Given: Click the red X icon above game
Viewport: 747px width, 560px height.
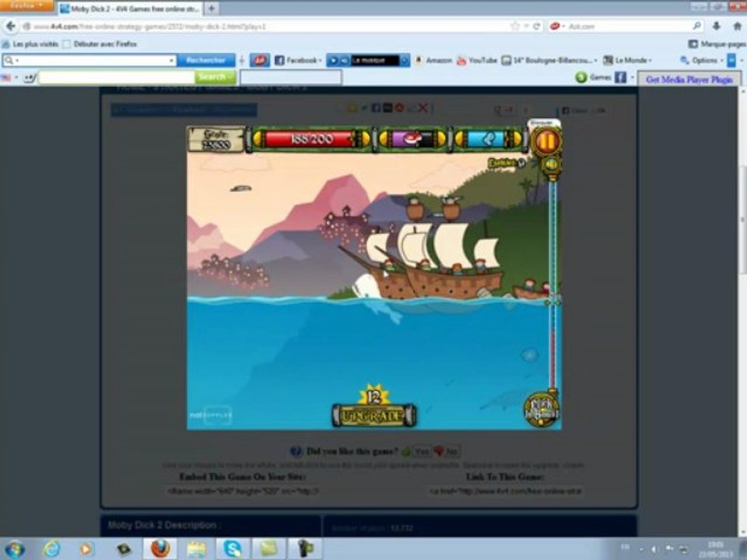Looking at the screenshot, I should [422, 109].
